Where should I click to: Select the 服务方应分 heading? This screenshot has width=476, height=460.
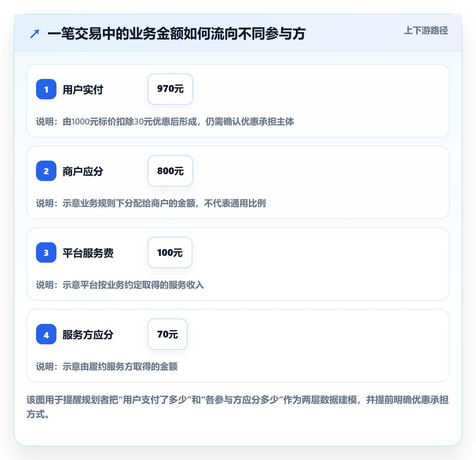click(88, 335)
